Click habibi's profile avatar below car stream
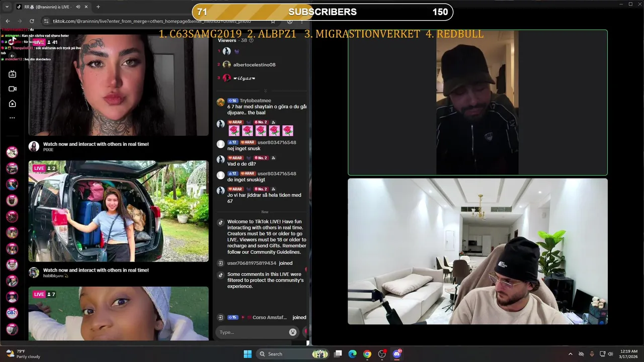The height and width of the screenshot is (362, 644). 34,273
